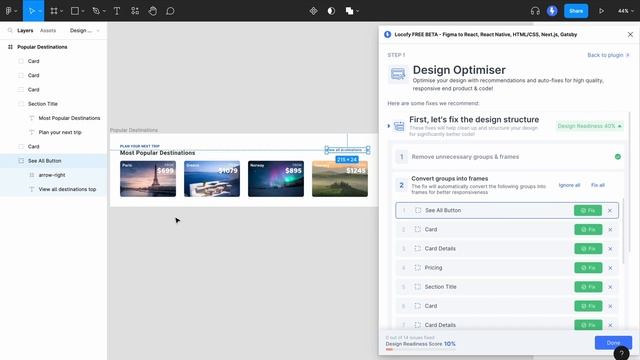Dismiss the See All Button issue
The image size is (640, 360).
click(610, 211)
